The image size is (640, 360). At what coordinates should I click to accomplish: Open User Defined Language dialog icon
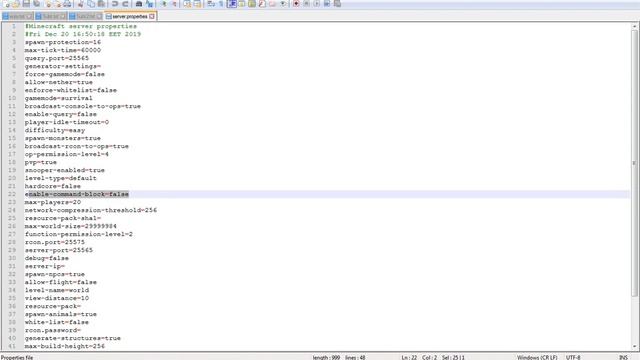point(242,4)
